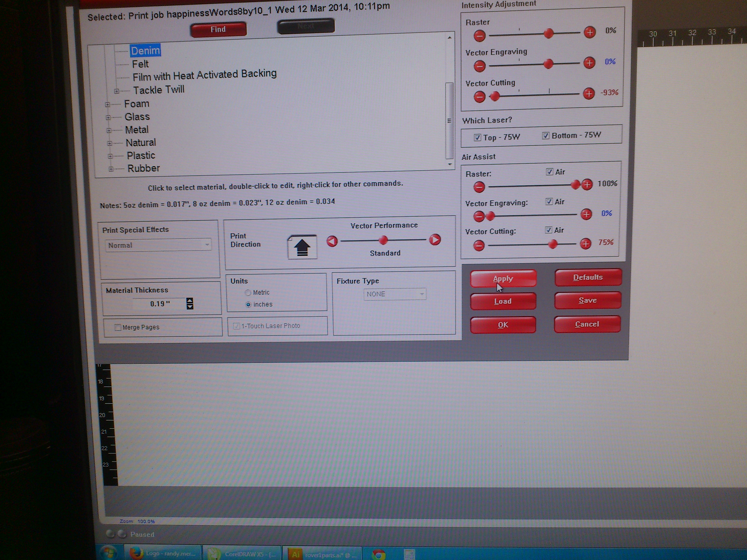Image resolution: width=747 pixels, height=560 pixels.
Task: Expand the Tackle Twill tree node
Action: click(x=116, y=91)
